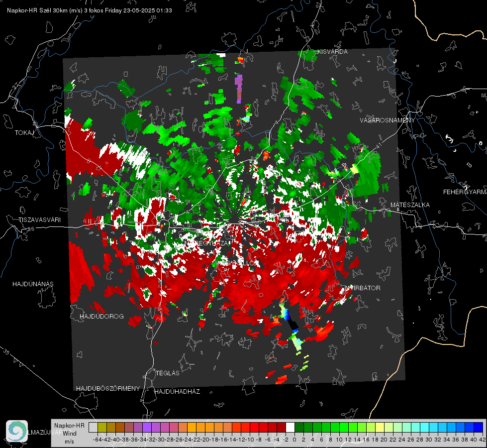Screen dimensions: 487x448
Task: Click the swirl logo icon bottom-left
Action: point(17,431)
